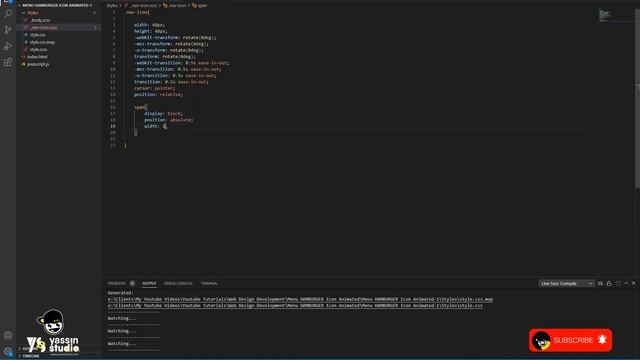Click the red SUBSCRIBE button

point(571,340)
